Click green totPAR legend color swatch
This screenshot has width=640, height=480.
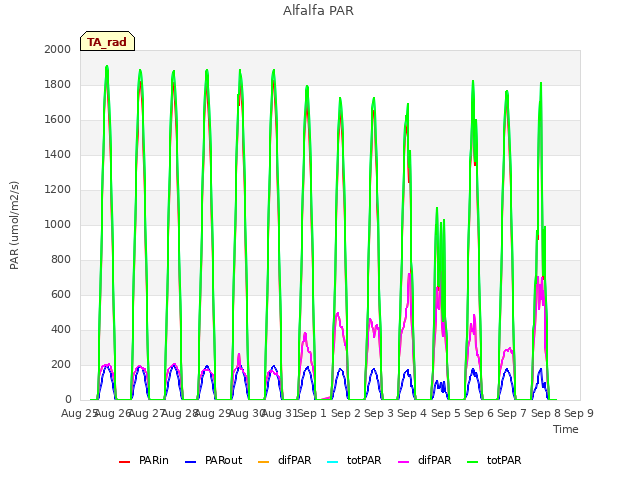tap(473, 462)
